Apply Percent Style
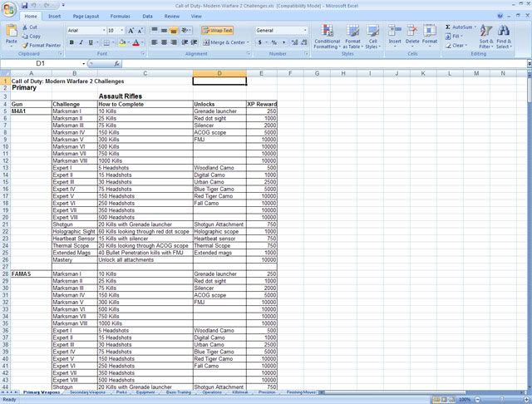Viewport: 532px width, 404px height. (273, 42)
